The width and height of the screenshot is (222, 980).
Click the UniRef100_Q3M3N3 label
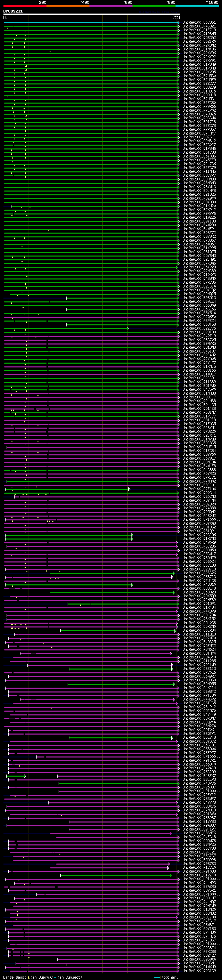coord(199,183)
